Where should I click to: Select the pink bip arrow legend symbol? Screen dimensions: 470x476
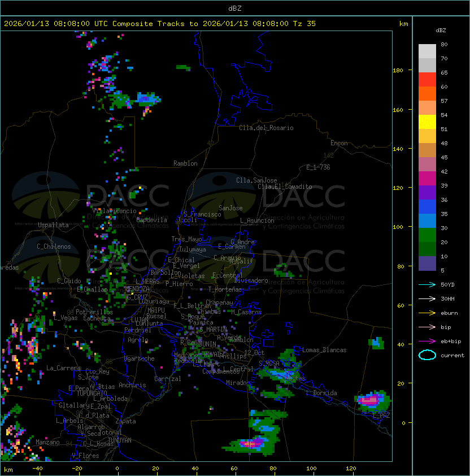(x=427, y=327)
